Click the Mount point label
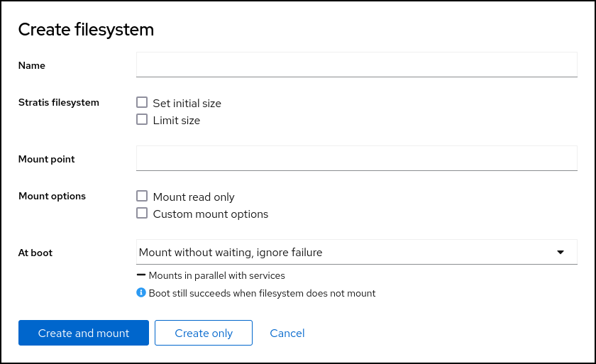 47,159
